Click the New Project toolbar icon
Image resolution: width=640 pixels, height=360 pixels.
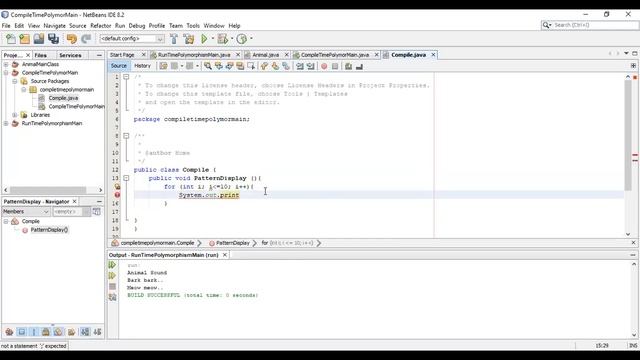coord(24,39)
